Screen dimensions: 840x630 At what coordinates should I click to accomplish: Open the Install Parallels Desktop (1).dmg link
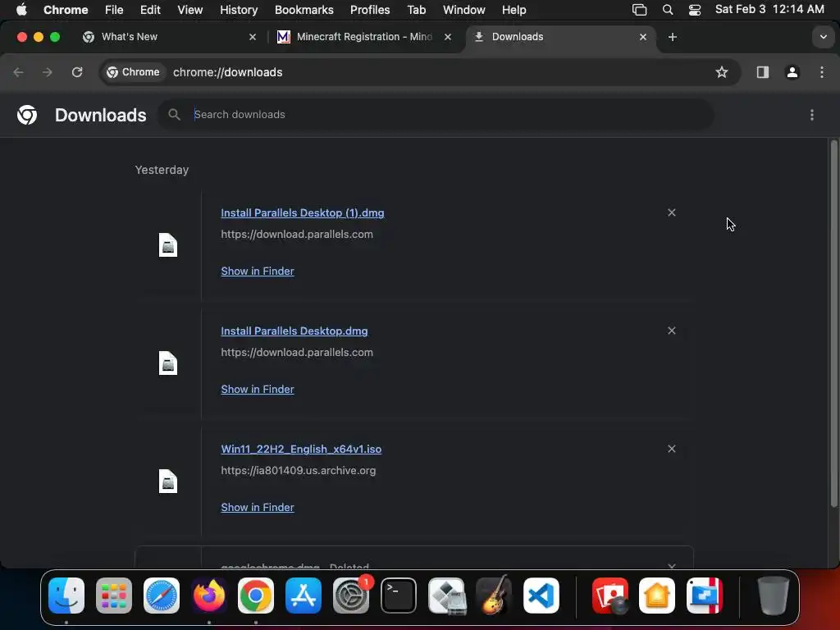pyautogui.click(x=302, y=212)
